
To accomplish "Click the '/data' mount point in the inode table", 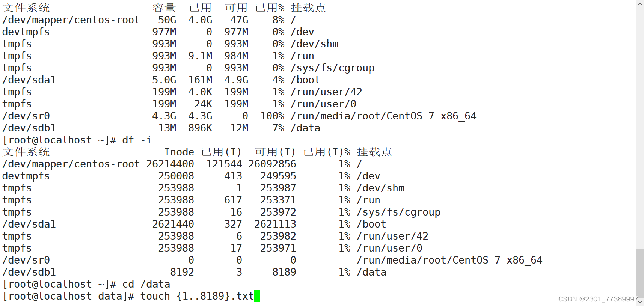I will [x=371, y=272].
